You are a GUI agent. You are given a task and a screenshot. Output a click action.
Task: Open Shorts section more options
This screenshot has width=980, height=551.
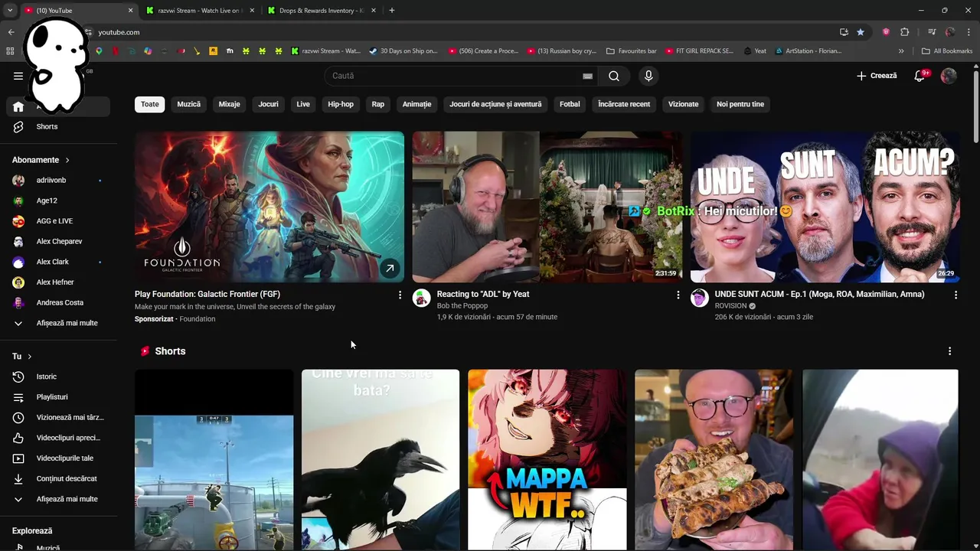coord(949,351)
